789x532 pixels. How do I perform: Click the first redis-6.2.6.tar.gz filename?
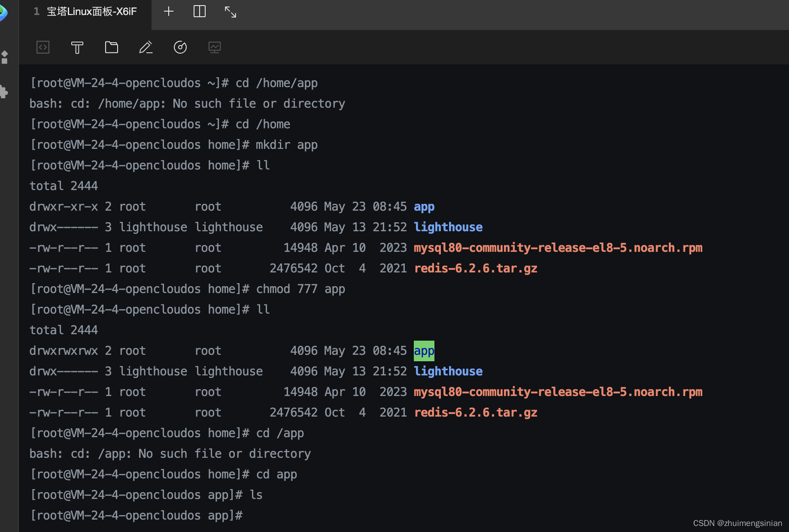coord(476,268)
